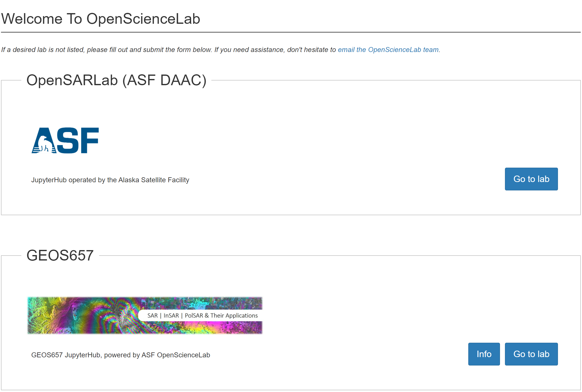This screenshot has height=392, width=582.
Task: Show Info for the GEOS657 lab
Action: 484,354
